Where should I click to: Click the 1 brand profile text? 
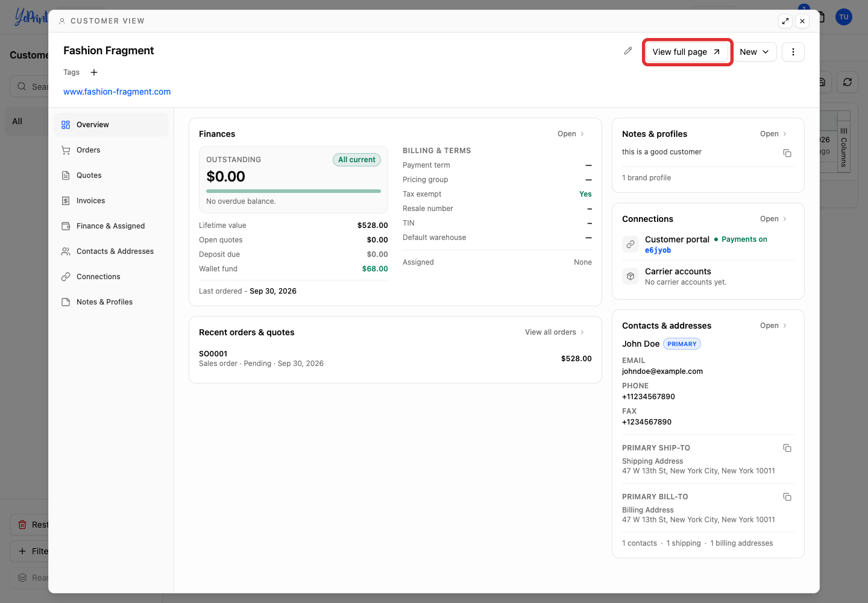tap(646, 178)
